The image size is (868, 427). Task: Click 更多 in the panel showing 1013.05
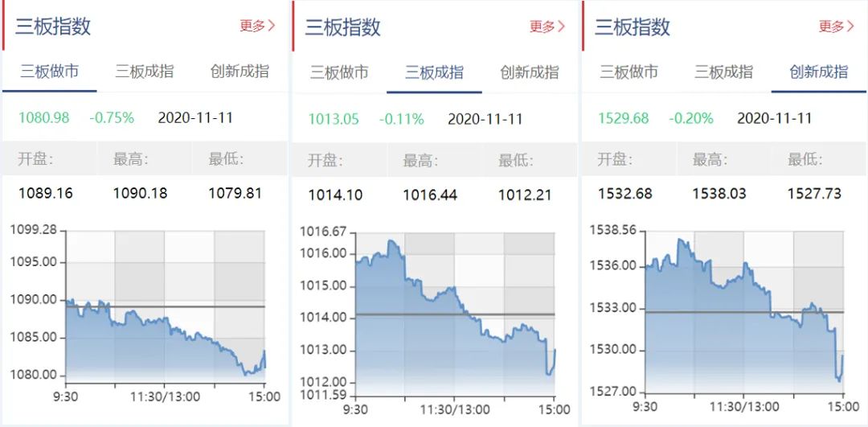(547, 27)
